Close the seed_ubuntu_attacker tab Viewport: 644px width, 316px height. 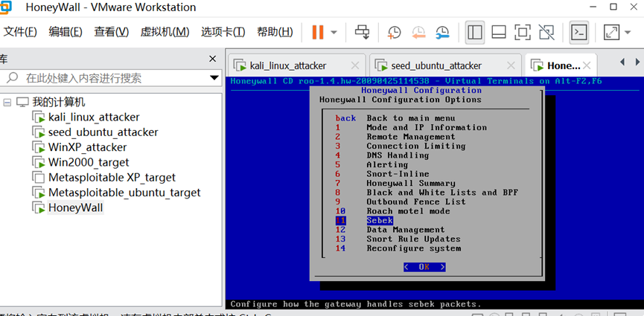511,65
